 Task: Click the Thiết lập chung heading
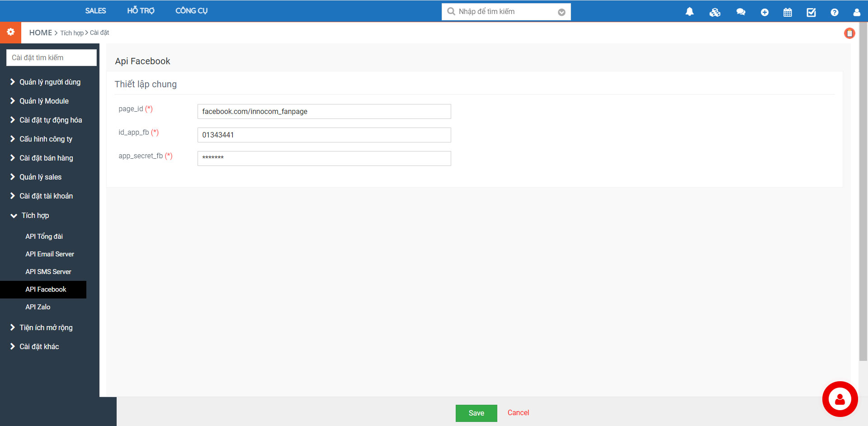pyautogui.click(x=146, y=84)
